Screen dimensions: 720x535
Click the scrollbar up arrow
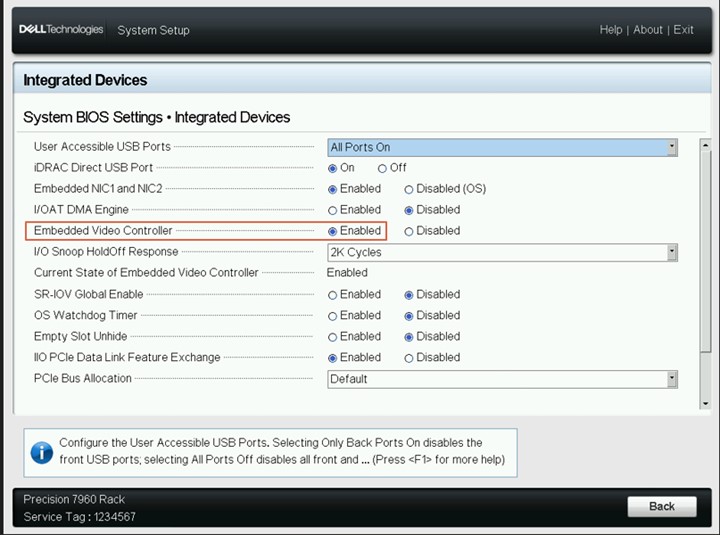[704, 144]
